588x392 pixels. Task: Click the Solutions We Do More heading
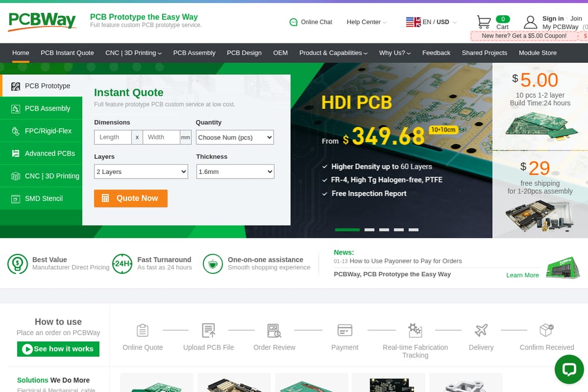click(54, 380)
